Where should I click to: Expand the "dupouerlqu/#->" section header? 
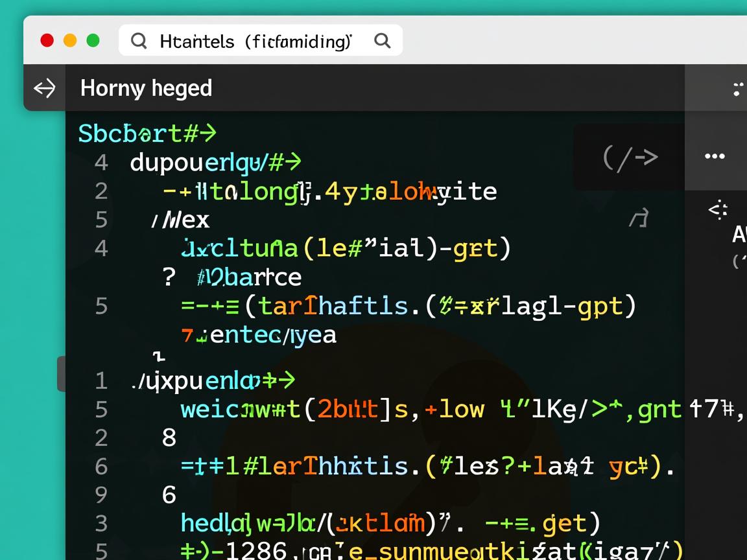[x=215, y=162]
